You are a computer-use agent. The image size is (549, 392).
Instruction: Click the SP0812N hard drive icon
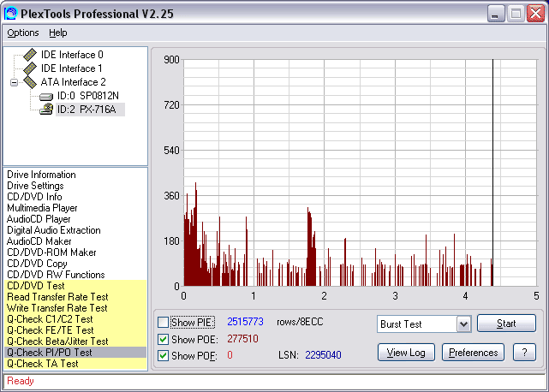[x=46, y=96]
